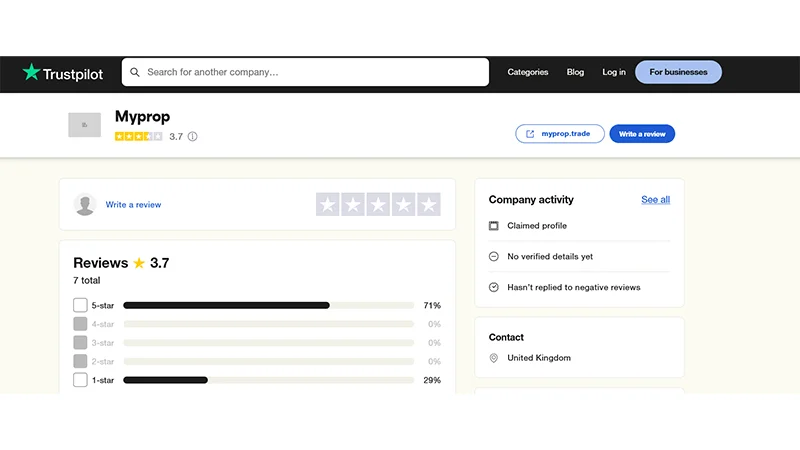
Task: Open the See all company activity link
Action: [655, 200]
